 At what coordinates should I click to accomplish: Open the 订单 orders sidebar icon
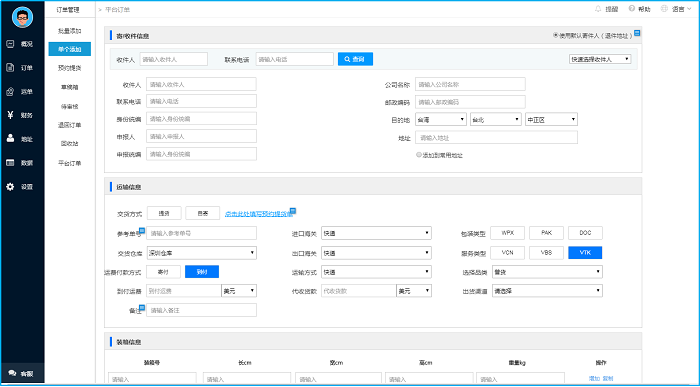click(10, 68)
